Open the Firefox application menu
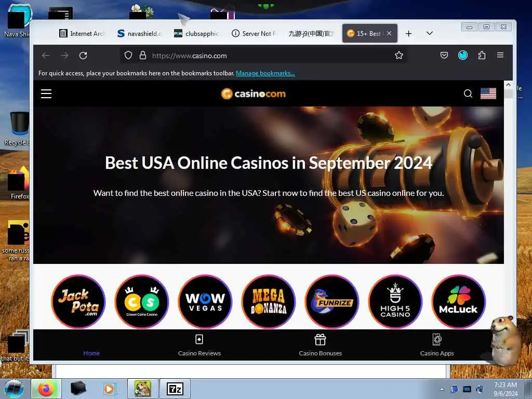 coord(500,55)
